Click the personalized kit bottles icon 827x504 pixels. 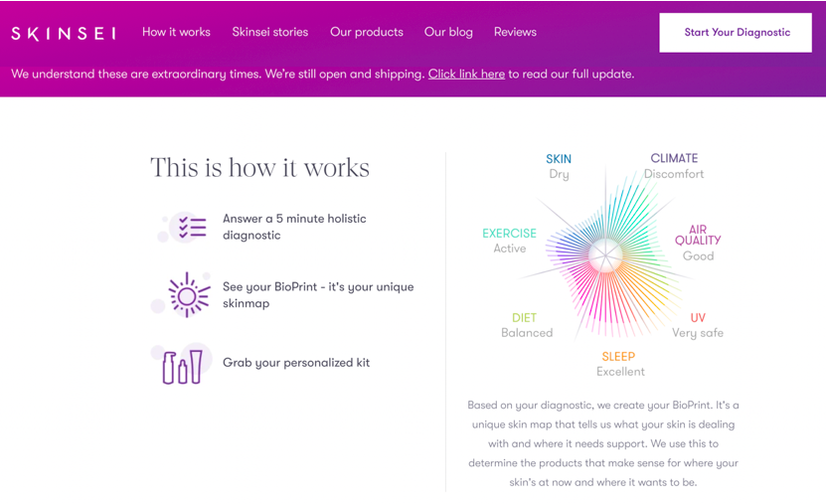pos(182,366)
